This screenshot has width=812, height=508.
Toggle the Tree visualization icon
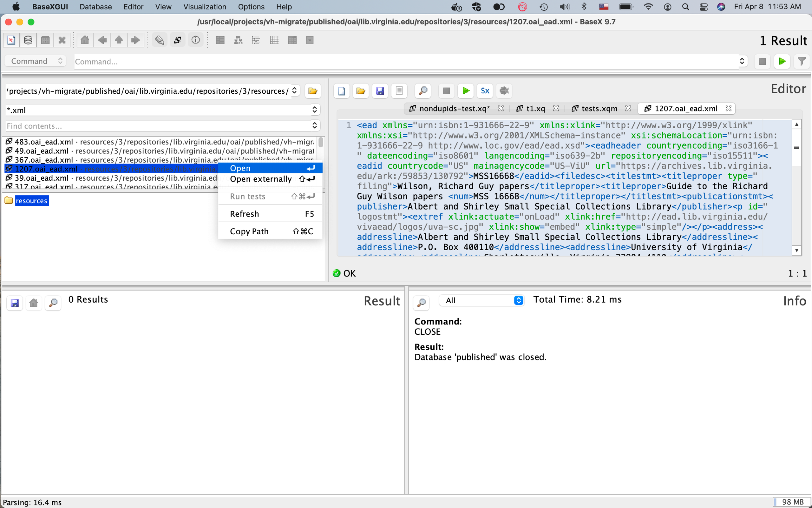(x=238, y=40)
